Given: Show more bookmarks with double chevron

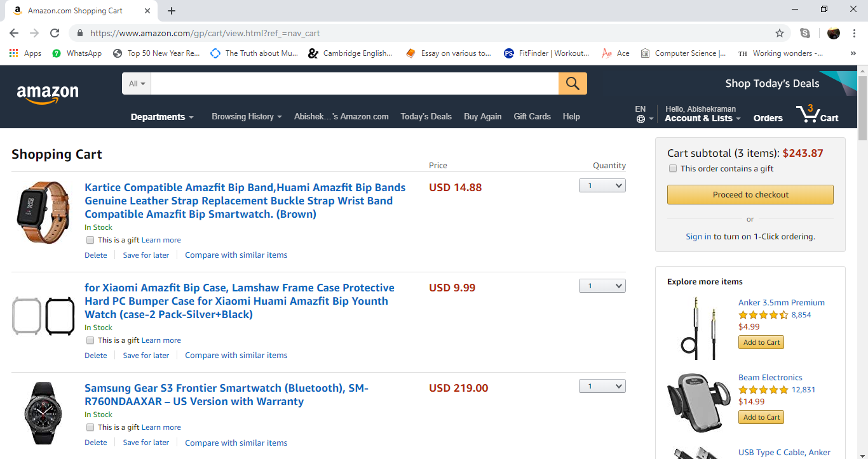Looking at the screenshot, I should coord(853,53).
